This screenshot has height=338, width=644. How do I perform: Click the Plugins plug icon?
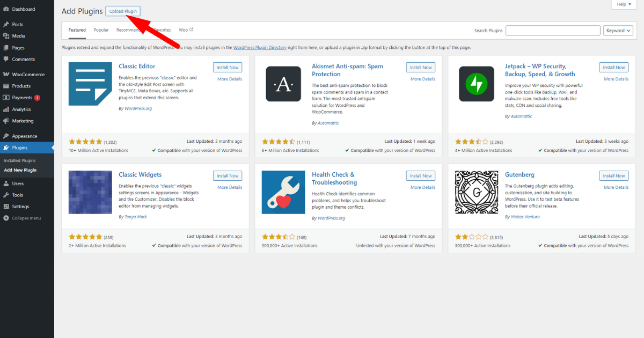coord(6,148)
